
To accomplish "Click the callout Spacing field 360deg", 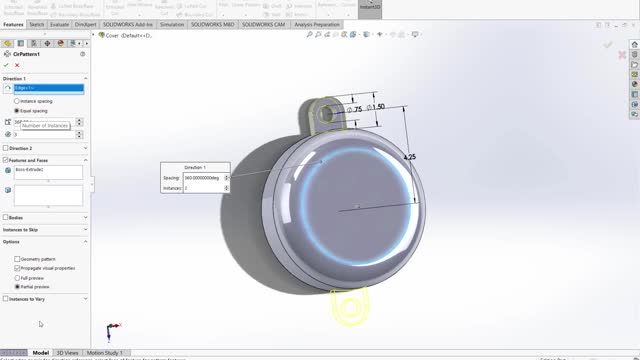I will 203,178.
